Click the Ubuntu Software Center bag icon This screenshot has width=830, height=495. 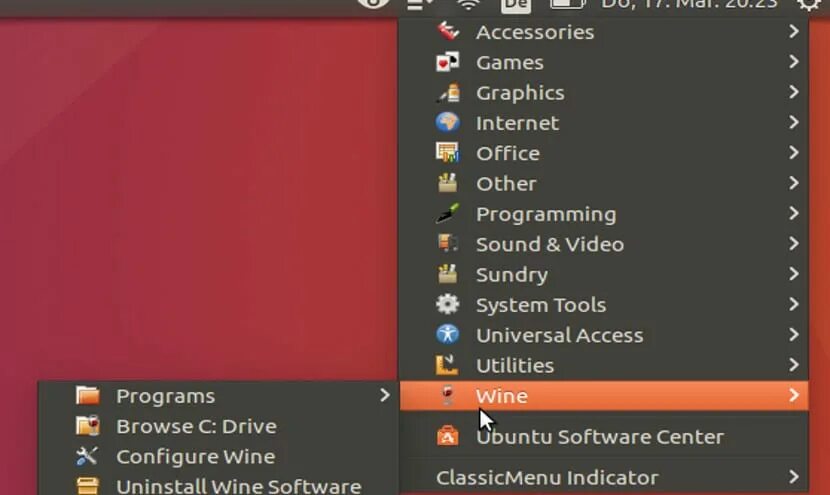(x=447, y=436)
